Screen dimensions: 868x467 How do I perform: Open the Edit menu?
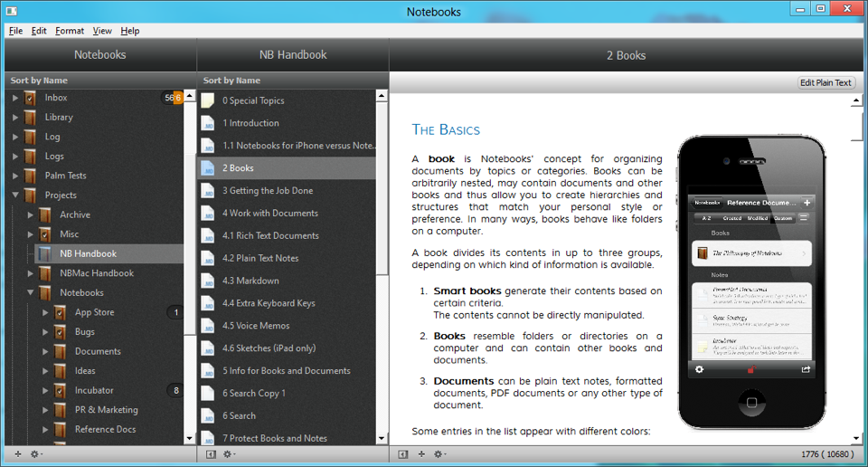point(39,31)
